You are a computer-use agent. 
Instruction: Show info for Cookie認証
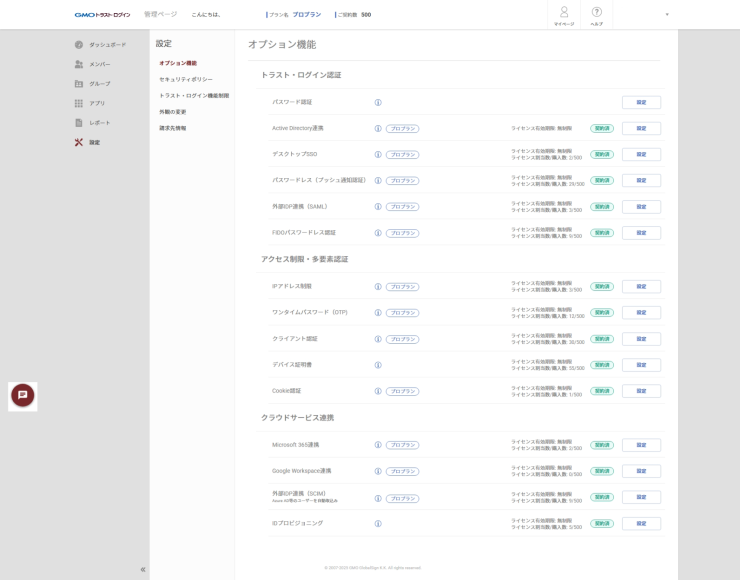click(378, 391)
